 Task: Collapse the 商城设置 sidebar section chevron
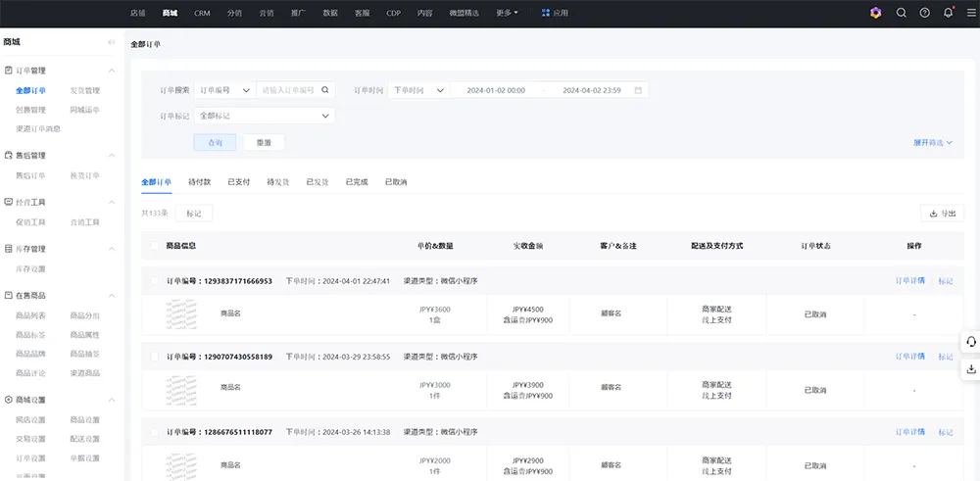(112, 400)
